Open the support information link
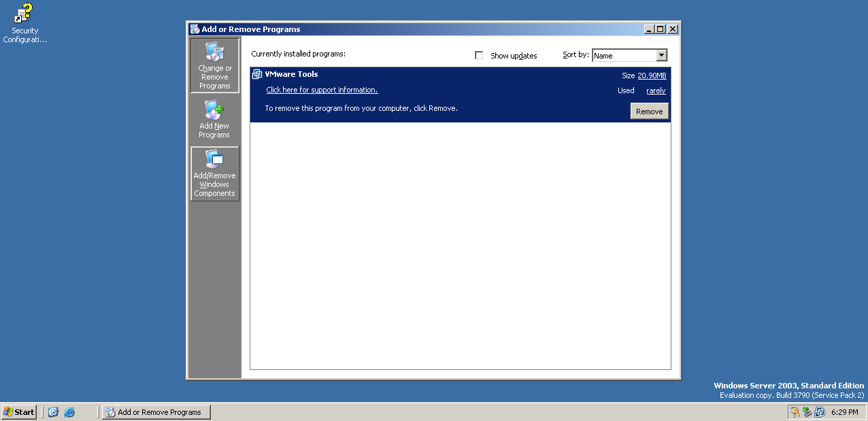This screenshot has height=421, width=868. tap(322, 90)
